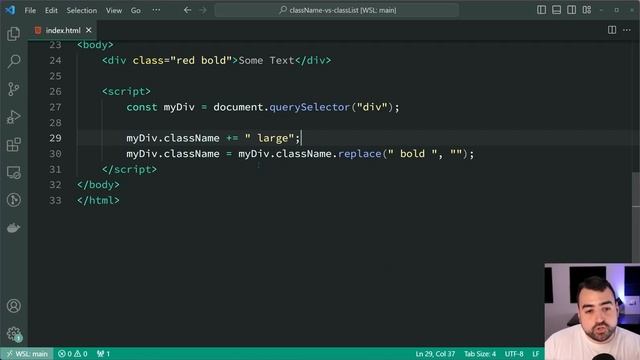This screenshot has height=360, width=640.
Task: Change the UTF-8 file encoding
Action: (x=514, y=353)
